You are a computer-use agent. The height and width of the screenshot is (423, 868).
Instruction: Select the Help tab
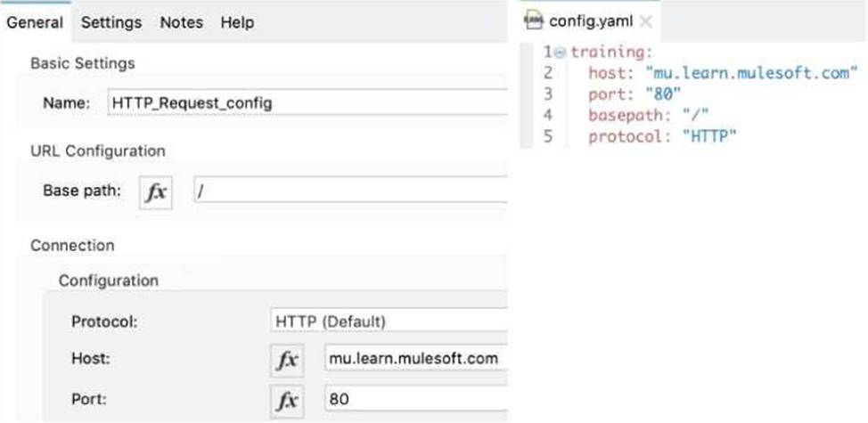pos(236,22)
